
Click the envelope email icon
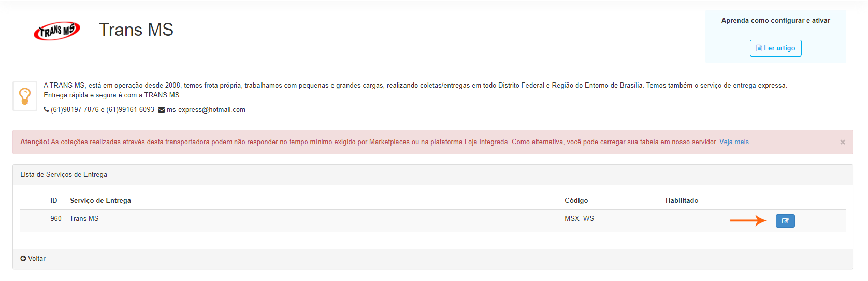click(161, 110)
